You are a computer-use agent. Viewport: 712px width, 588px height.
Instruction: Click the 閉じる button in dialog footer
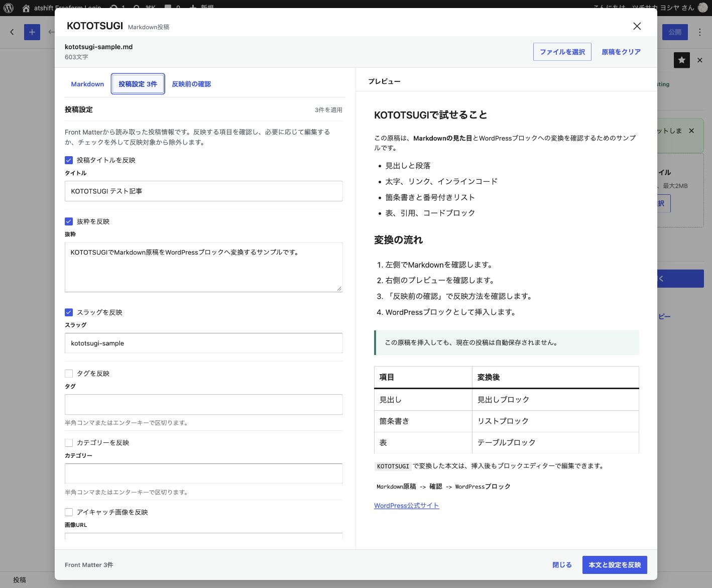(562, 565)
